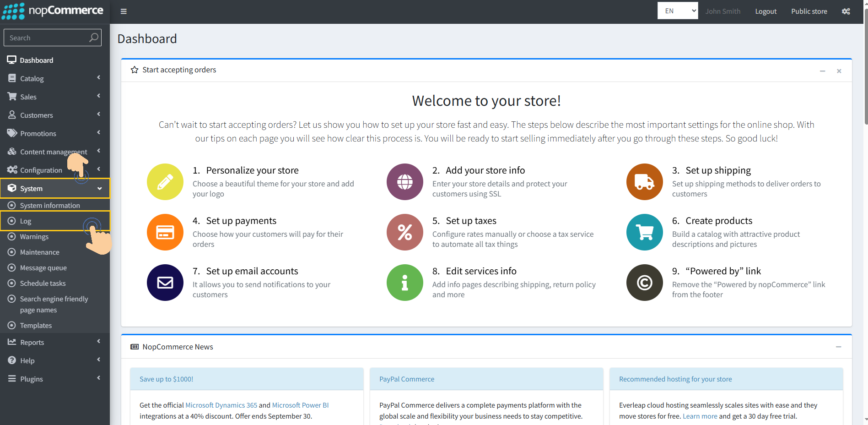
Task: Click the envelope Set up email accounts icon
Action: [x=165, y=283]
